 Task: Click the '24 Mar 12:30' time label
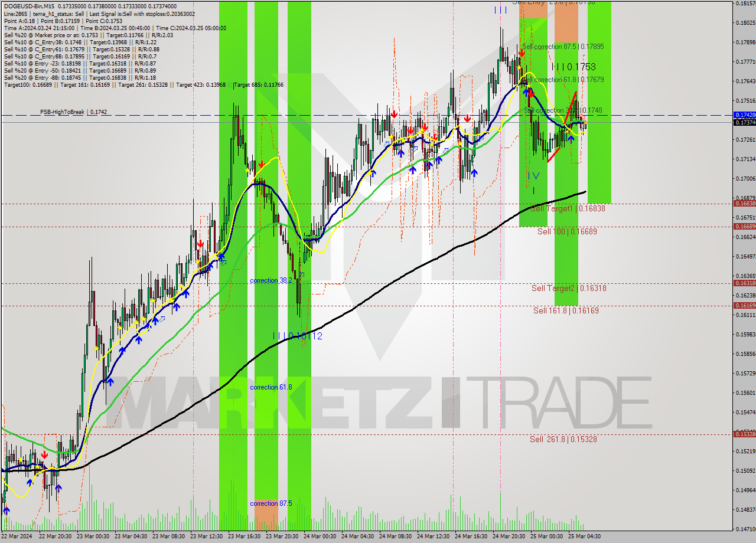(434, 537)
